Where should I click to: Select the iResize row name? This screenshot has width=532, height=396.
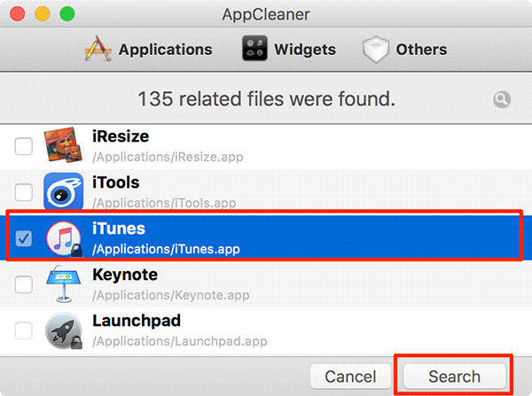click(x=121, y=136)
